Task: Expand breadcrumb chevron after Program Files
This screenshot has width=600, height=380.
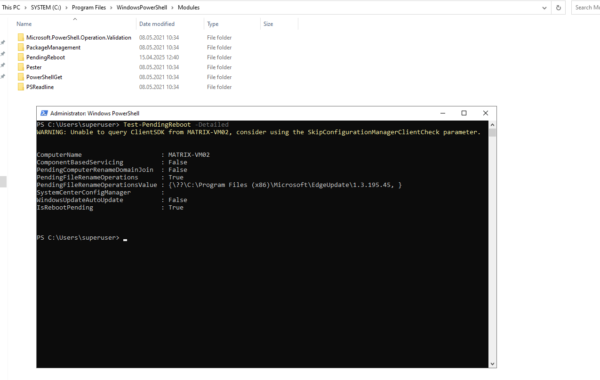Action: point(111,8)
